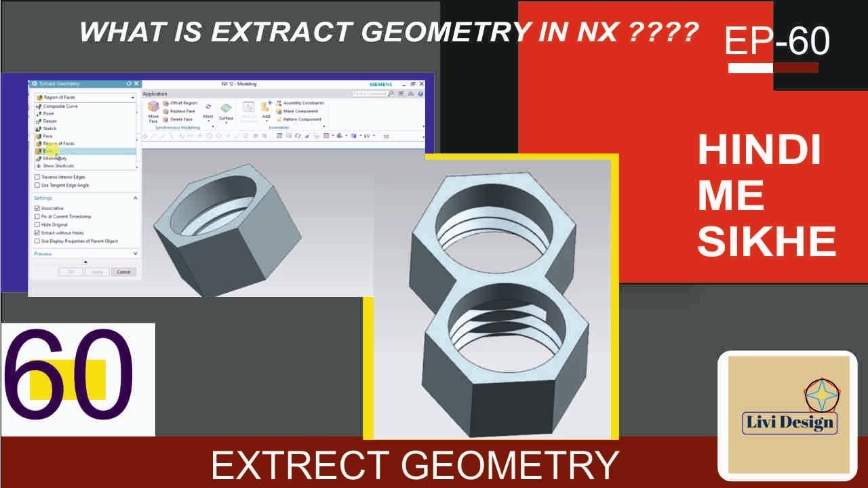Open the More synchronous modeling gallery
This screenshot has height=488, width=868.
coord(208,112)
